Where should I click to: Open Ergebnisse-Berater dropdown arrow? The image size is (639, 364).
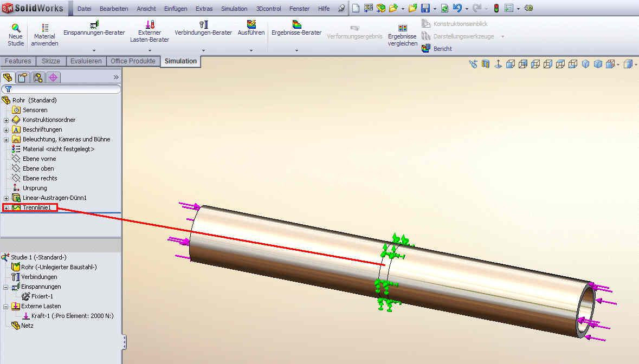296,50
